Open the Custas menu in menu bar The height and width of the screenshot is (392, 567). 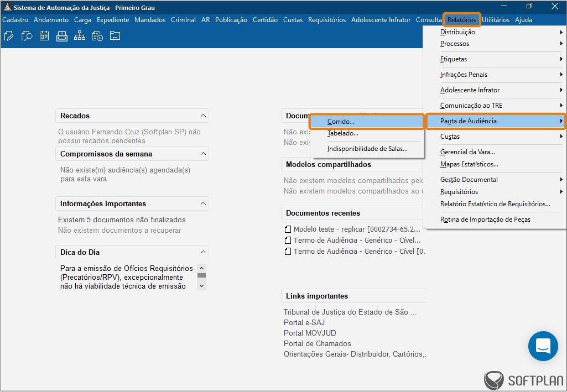(293, 20)
